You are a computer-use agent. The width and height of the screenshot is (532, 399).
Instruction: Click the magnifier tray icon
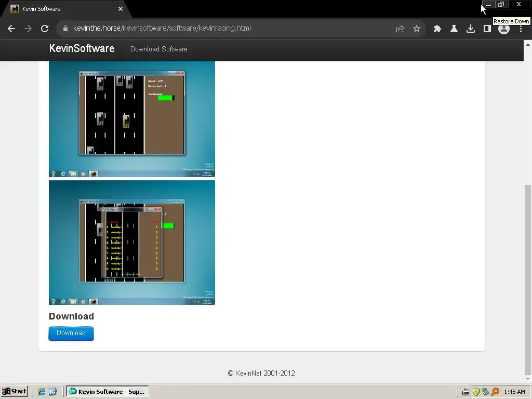coord(495,392)
